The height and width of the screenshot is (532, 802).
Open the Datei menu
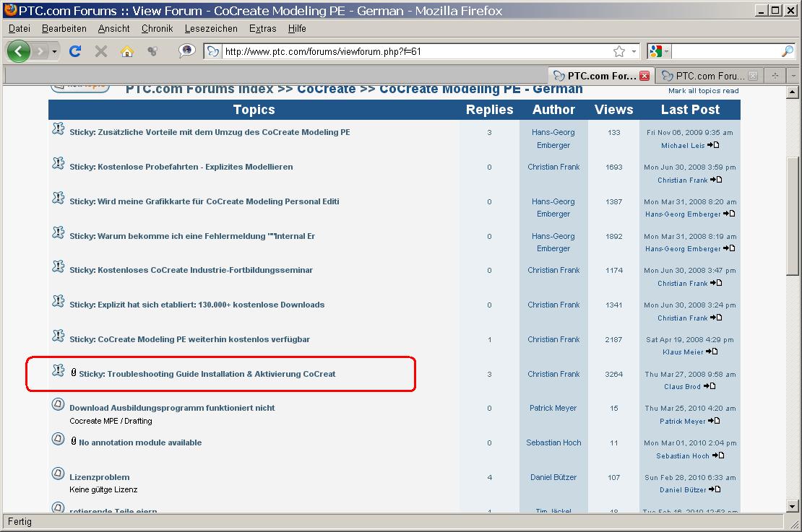point(20,29)
